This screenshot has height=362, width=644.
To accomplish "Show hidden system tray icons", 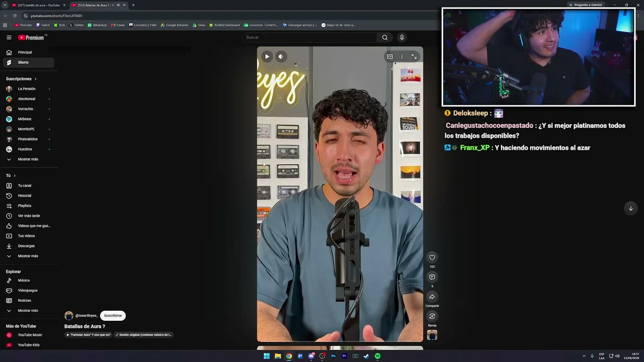I will [x=584, y=356].
